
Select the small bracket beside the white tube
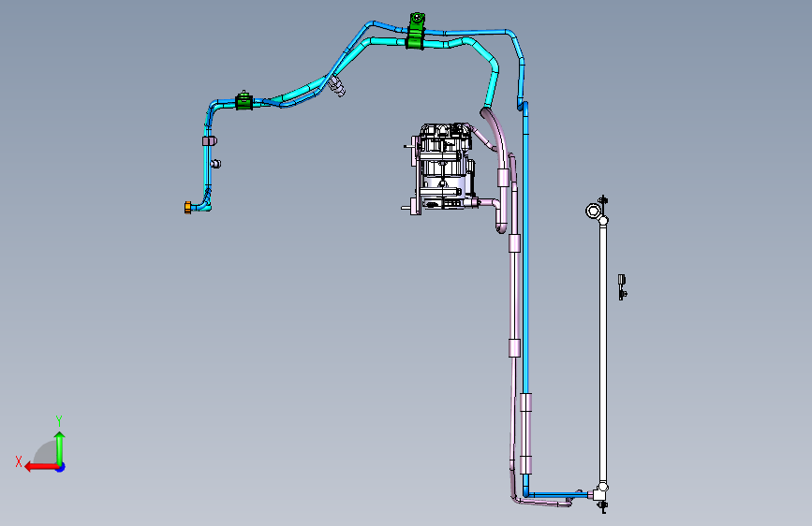(x=622, y=286)
